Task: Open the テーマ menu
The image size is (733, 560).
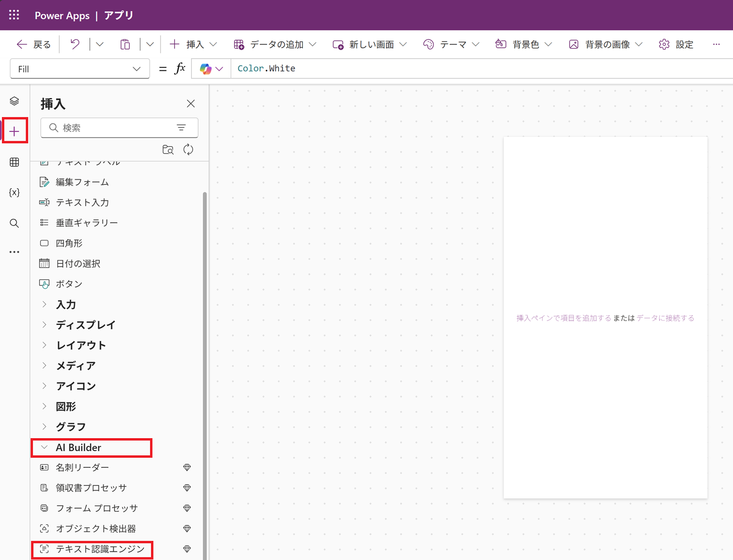Action: (x=451, y=44)
